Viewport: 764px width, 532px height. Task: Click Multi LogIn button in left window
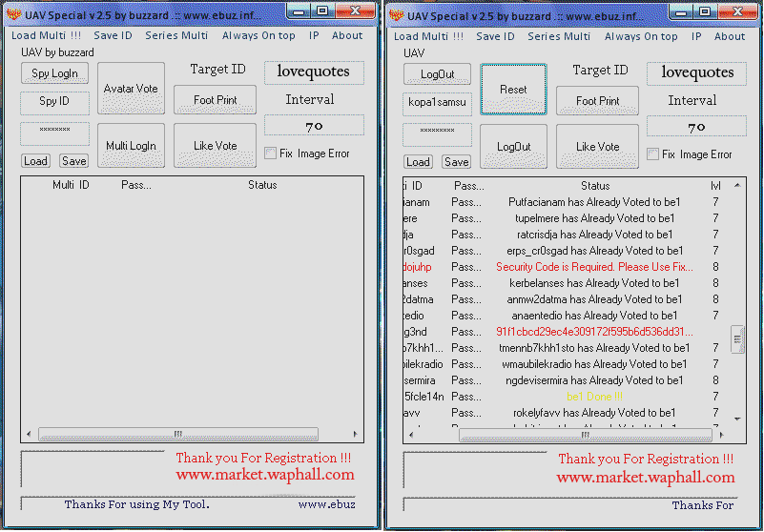pos(131,146)
